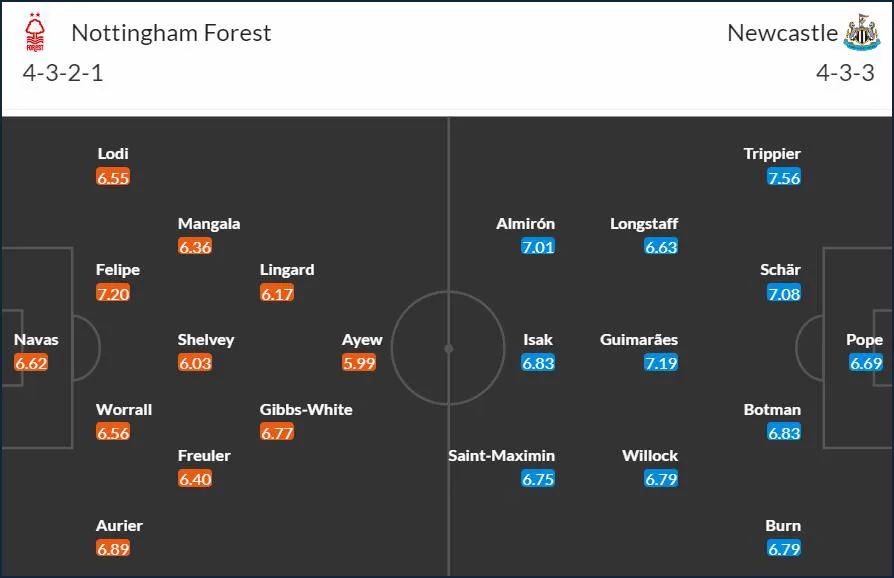Click Navas' 6.62 rating badge

point(31,363)
